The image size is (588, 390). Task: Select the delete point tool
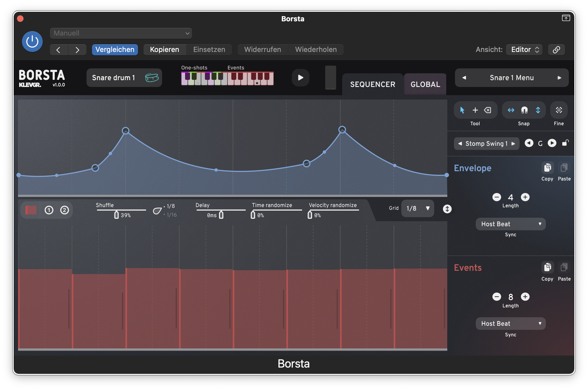[488, 110]
